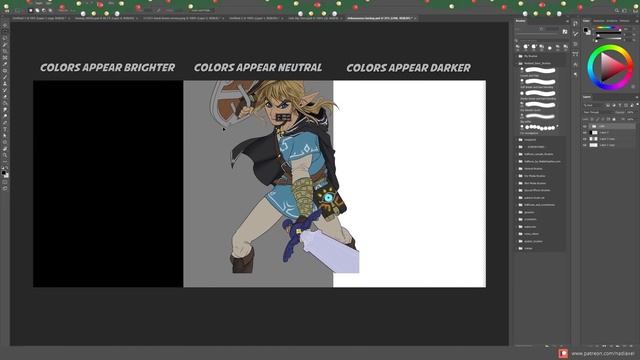
Task: Click the Home icon in options bar
Action: point(6,11)
